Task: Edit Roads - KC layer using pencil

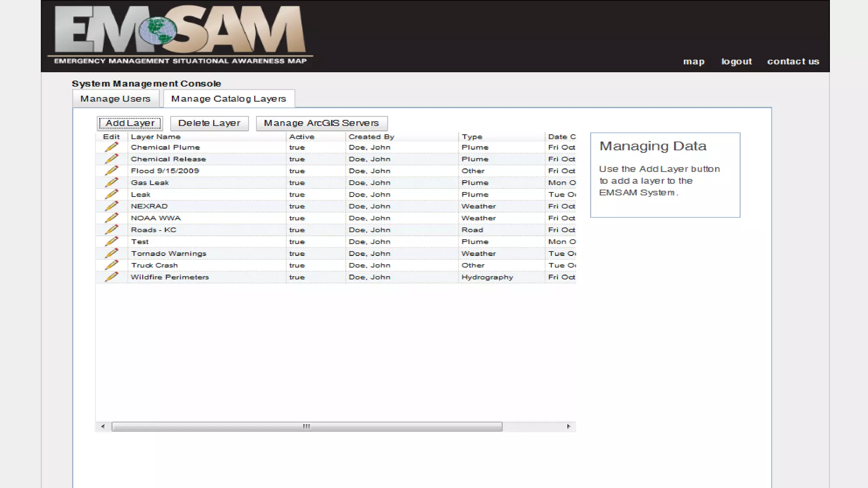Action: [111, 230]
